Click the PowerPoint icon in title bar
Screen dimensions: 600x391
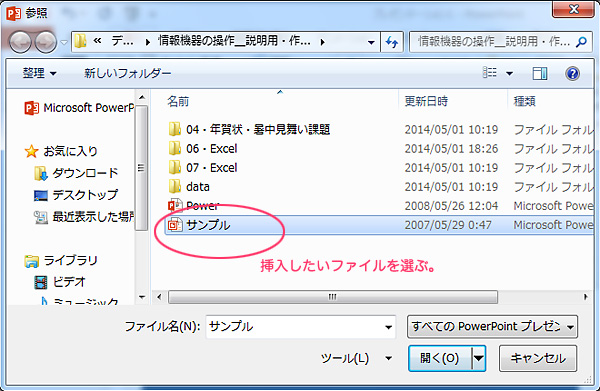pyautogui.click(x=14, y=13)
